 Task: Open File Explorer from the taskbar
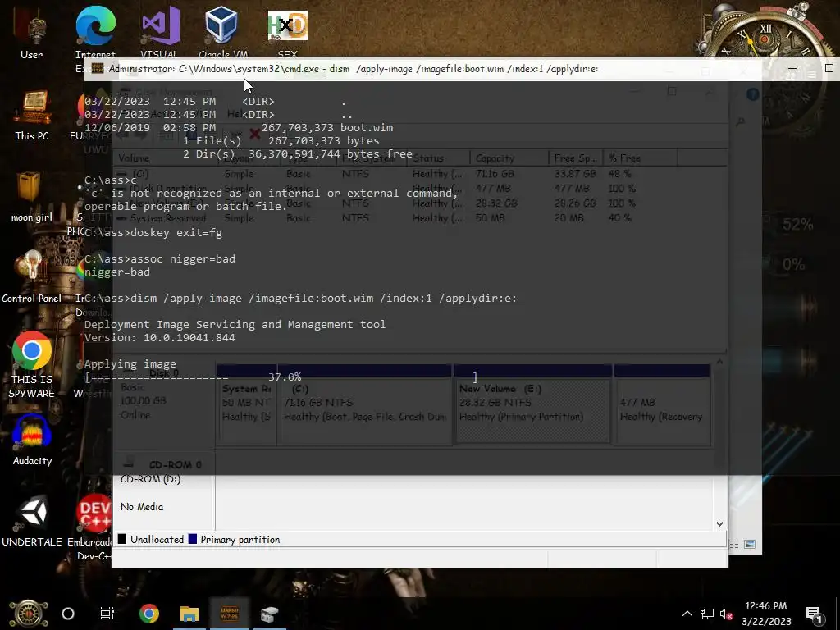pos(189,614)
